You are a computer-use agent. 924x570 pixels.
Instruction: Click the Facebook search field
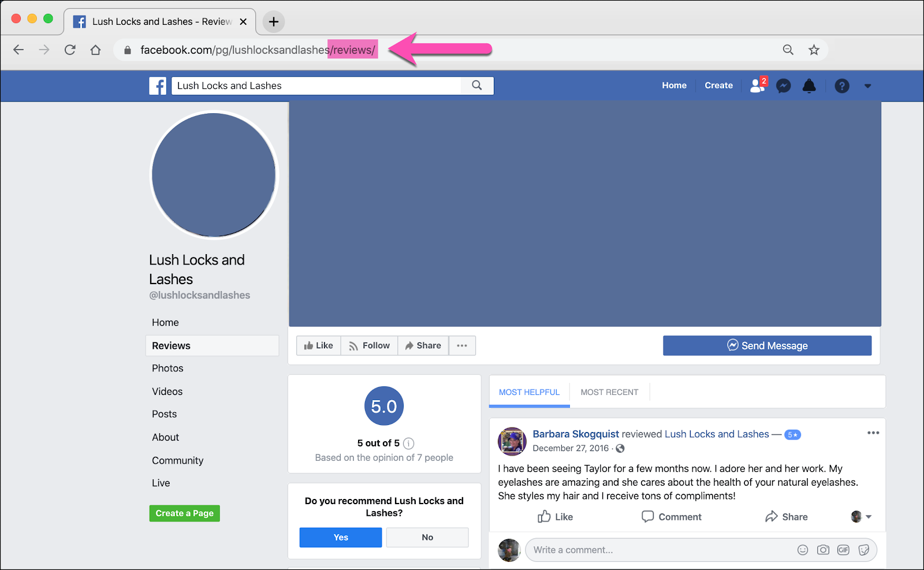click(316, 85)
